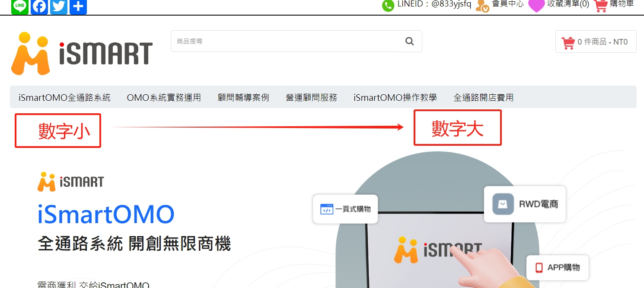Click the member center user icon
The width and height of the screenshot is (644, 288).
click(x=482, y=6)
